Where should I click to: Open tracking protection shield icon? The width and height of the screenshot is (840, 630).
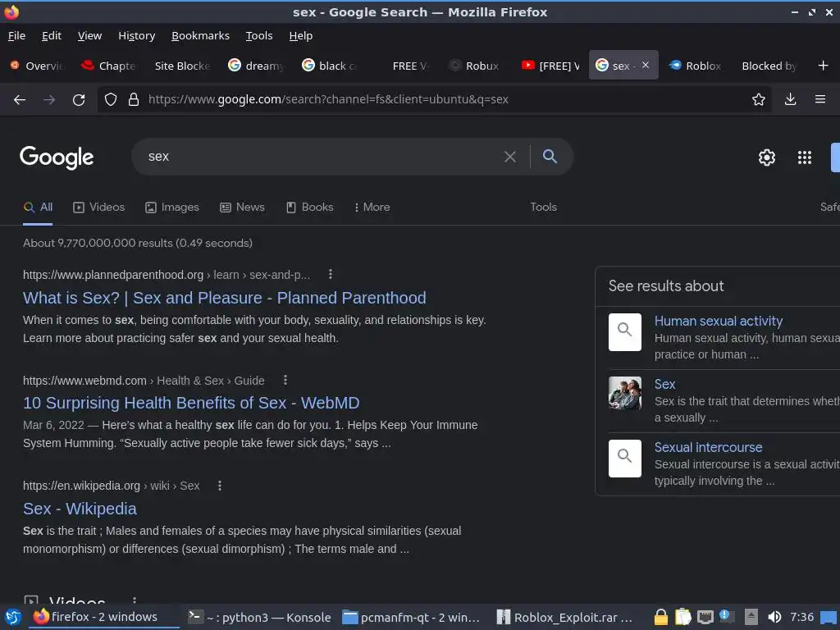[111, 99]
